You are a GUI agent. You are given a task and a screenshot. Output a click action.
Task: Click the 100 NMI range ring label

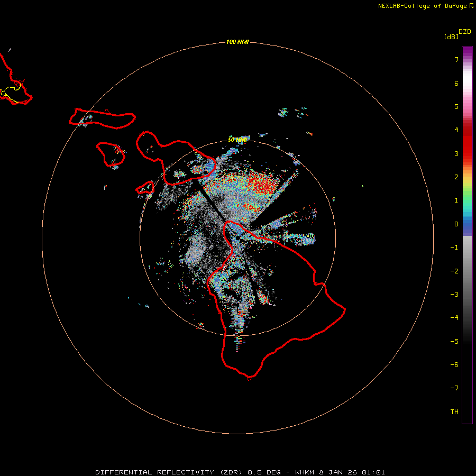click(x=237, y=42)
